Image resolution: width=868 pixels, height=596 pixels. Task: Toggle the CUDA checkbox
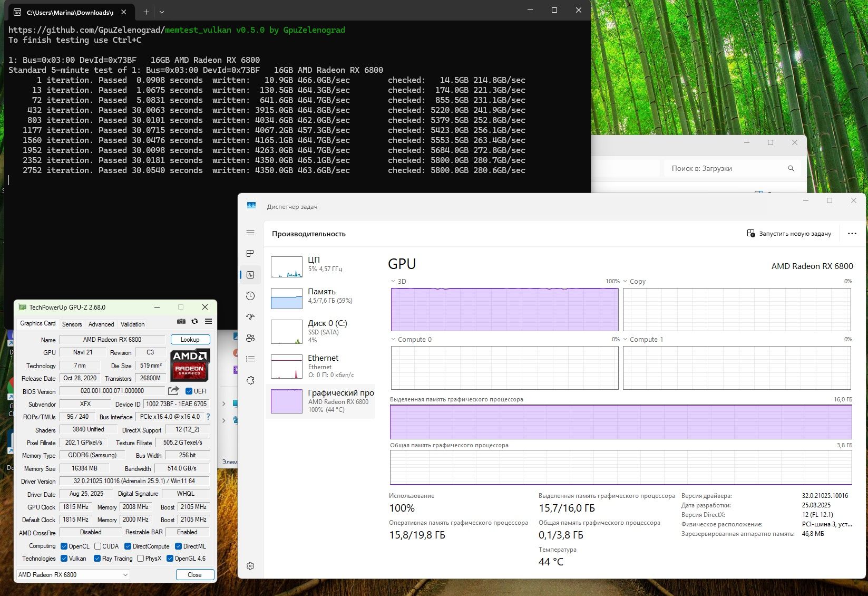click(x=97, y=546)
